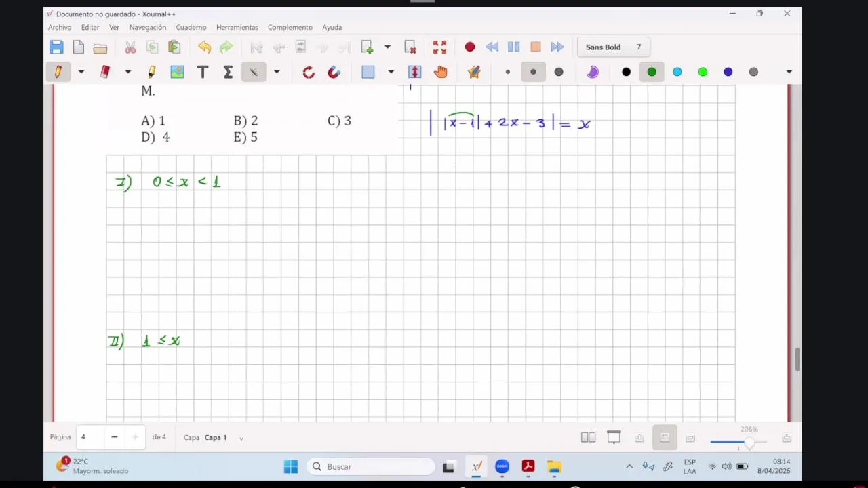The width and height of the screenshot is (868, 488).
Task: Insert a new page after current
Action: tap(367, 47)
